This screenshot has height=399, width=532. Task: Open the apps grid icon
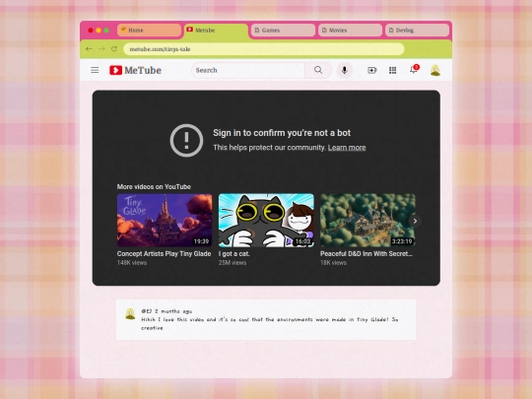click(x=392, y=70)
